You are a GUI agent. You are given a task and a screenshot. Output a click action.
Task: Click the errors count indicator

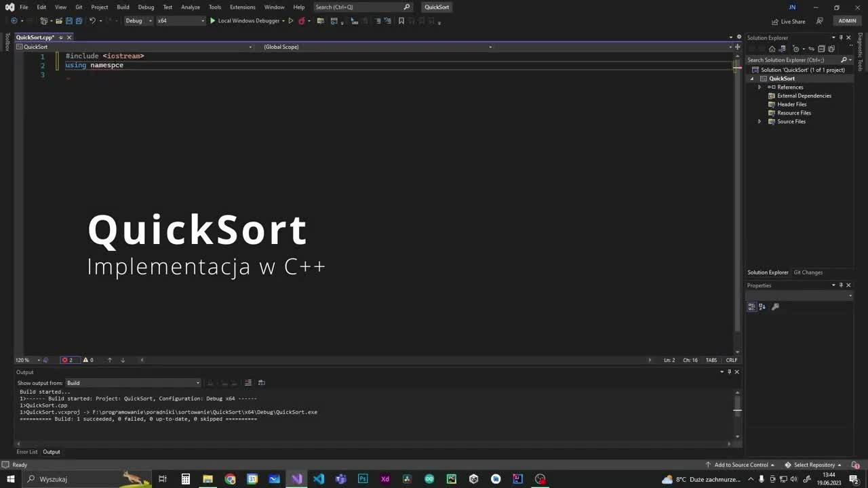point(68,360)
